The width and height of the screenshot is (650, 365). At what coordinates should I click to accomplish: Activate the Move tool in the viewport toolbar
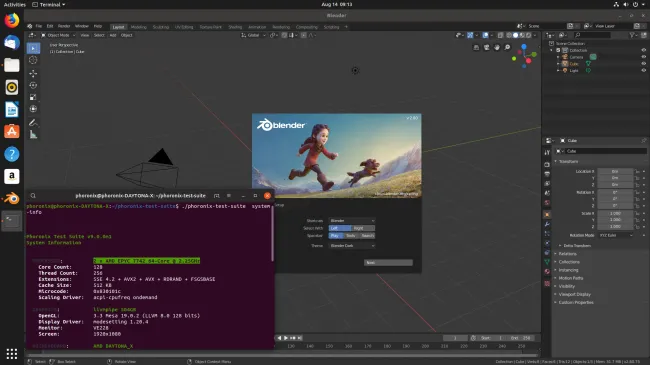click(x=33, y=73)
